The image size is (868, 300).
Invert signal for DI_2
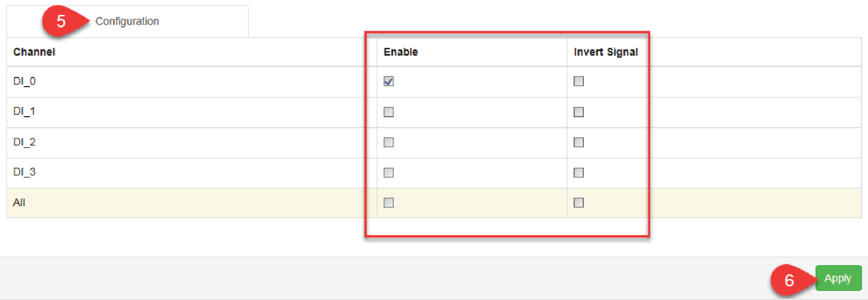point(578,142)
